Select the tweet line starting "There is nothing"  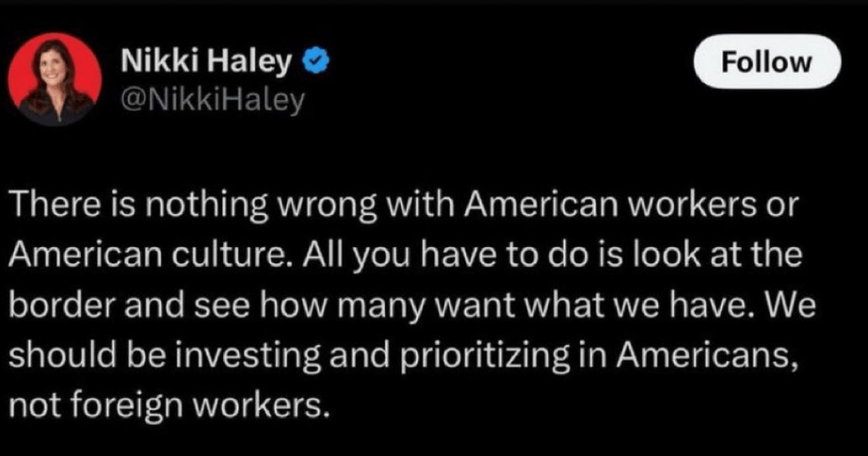(405, 206)
